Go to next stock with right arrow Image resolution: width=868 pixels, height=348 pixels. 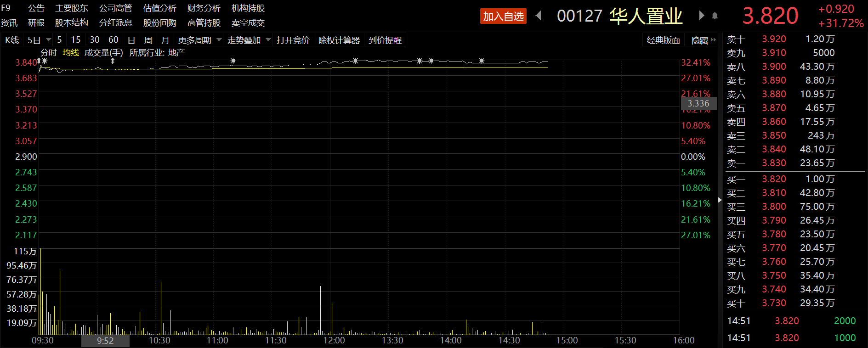click(701, 16)
